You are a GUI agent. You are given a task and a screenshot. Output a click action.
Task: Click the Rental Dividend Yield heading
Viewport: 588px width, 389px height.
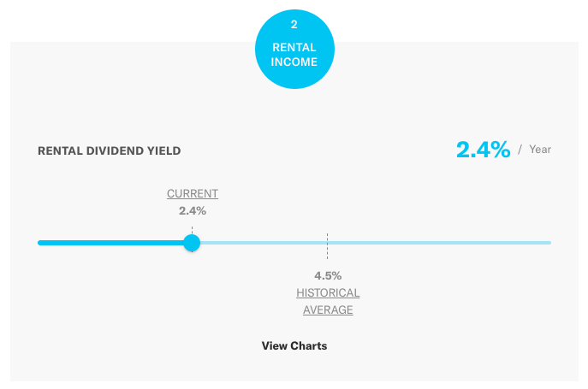(x=110, y=151)
